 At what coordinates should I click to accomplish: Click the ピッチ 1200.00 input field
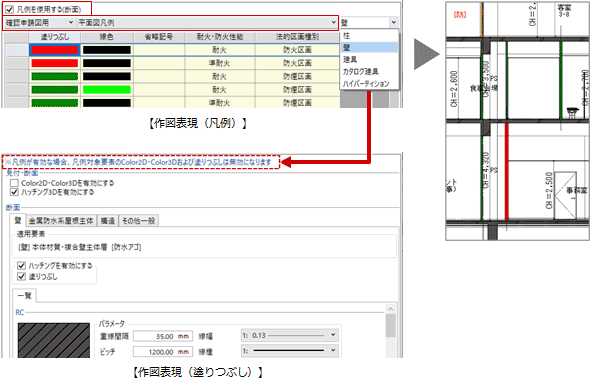tap(163, 352)
